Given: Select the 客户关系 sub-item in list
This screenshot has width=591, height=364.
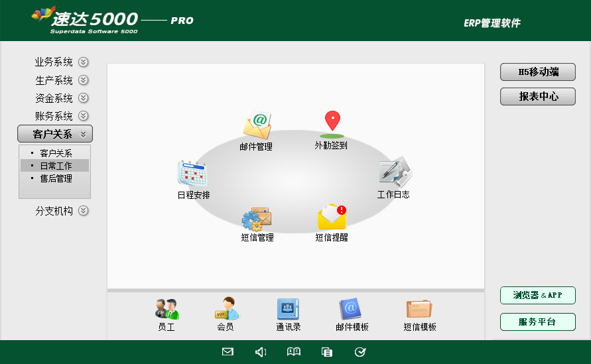Looking at the screenshot, I should click(56, 153).
